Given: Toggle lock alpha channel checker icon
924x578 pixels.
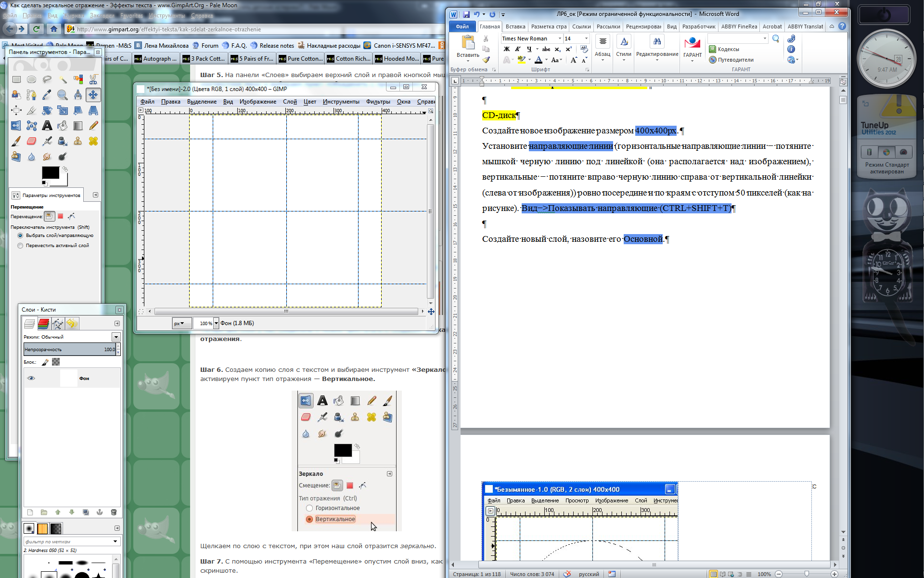Looking at the screenshot, I should click(x=56, y=362).
